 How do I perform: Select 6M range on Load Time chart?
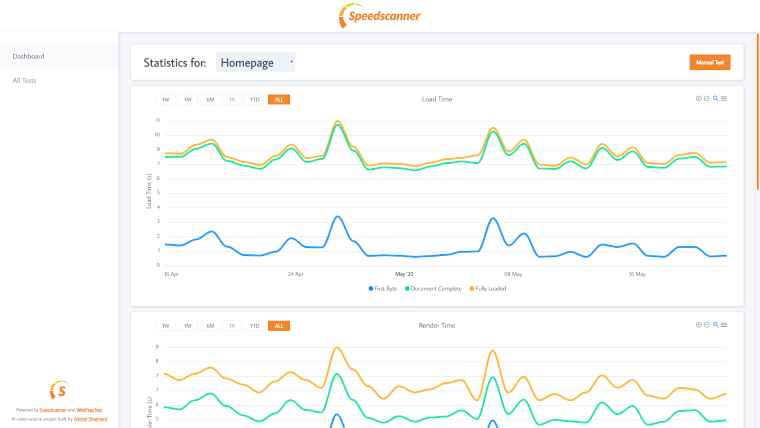(x=210, y=99)
